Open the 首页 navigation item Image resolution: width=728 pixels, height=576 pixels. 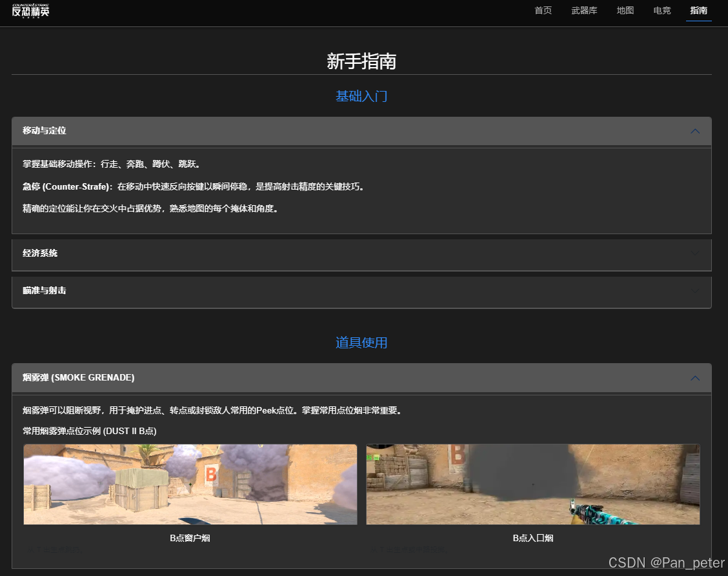pos(543,11)
